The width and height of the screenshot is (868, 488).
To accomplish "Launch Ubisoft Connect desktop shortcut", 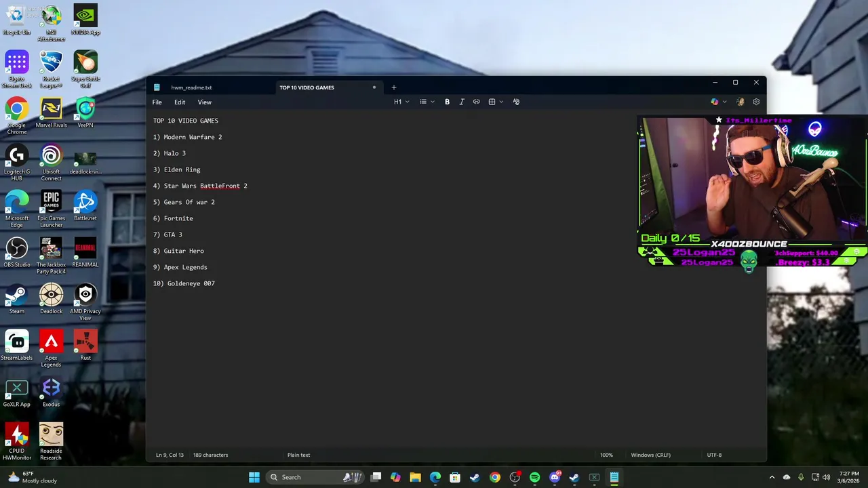I will (51, 163).
